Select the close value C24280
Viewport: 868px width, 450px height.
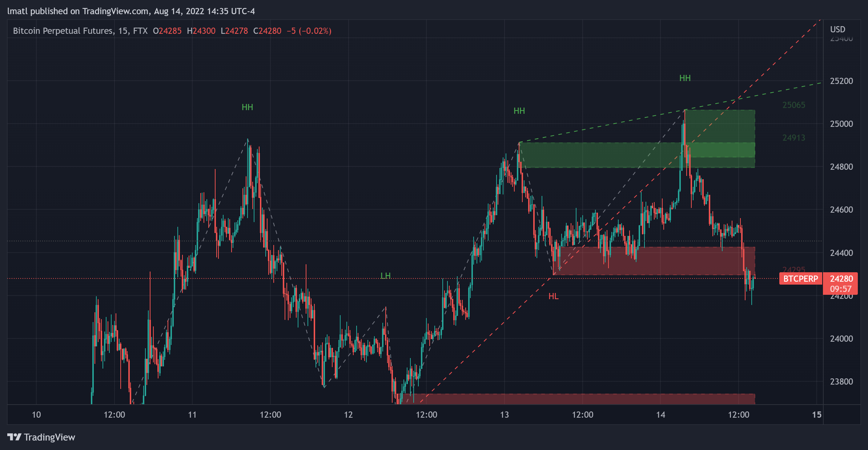pyautogui.click(x=267, y=31)
